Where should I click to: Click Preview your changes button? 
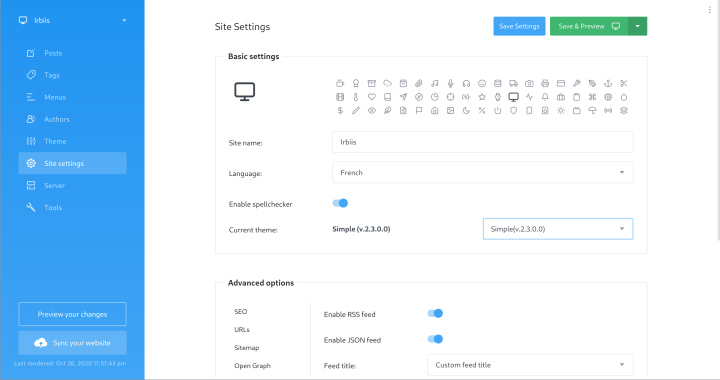[73, 314]
